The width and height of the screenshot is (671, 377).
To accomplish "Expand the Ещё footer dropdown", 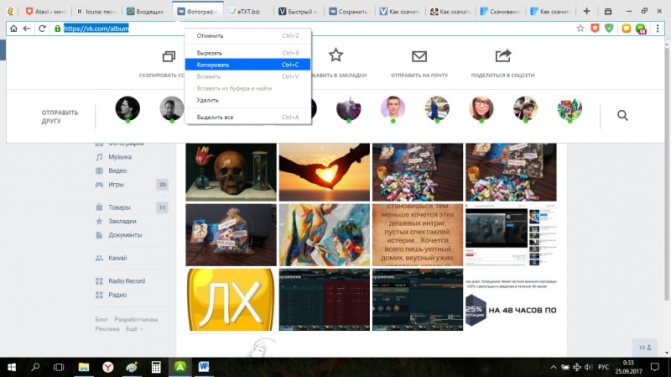I will pos(134,329).
